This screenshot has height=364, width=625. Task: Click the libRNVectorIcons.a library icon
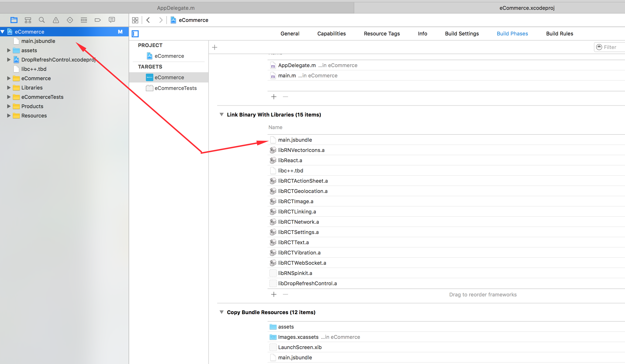pos(273,150)
